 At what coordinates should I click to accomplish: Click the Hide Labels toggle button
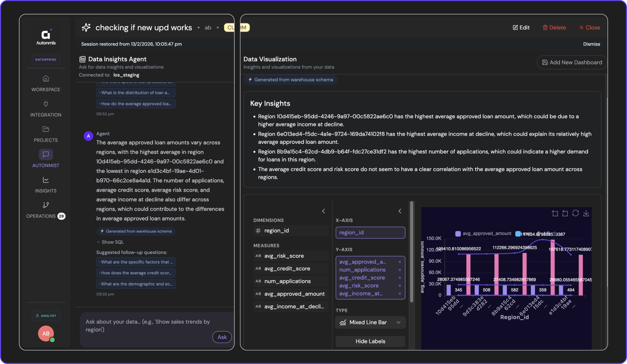pyautogui.click(x=370, y=341)
